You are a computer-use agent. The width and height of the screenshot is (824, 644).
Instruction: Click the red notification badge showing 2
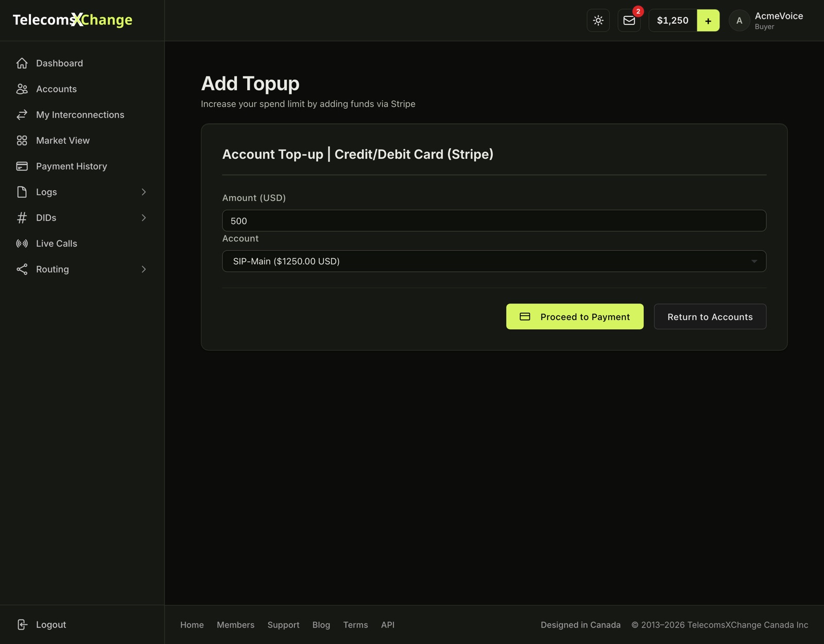point(638,11)
